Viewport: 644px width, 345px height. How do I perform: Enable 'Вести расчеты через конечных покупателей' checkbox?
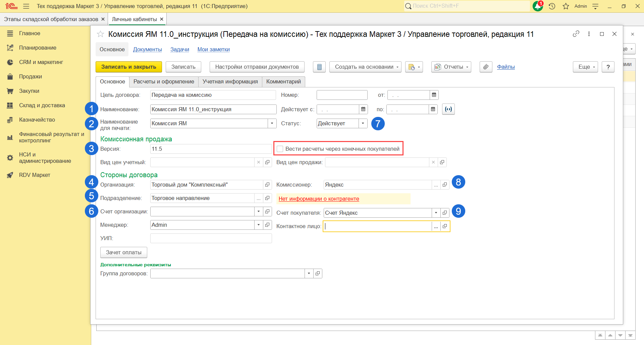tap(280, 149)
